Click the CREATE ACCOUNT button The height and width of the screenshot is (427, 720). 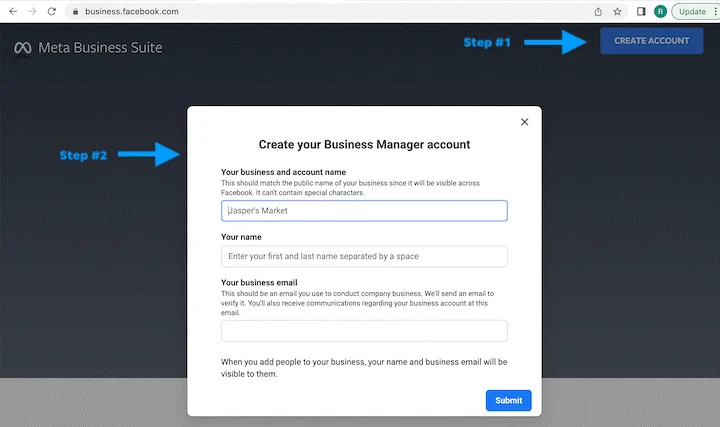[651, 41]
